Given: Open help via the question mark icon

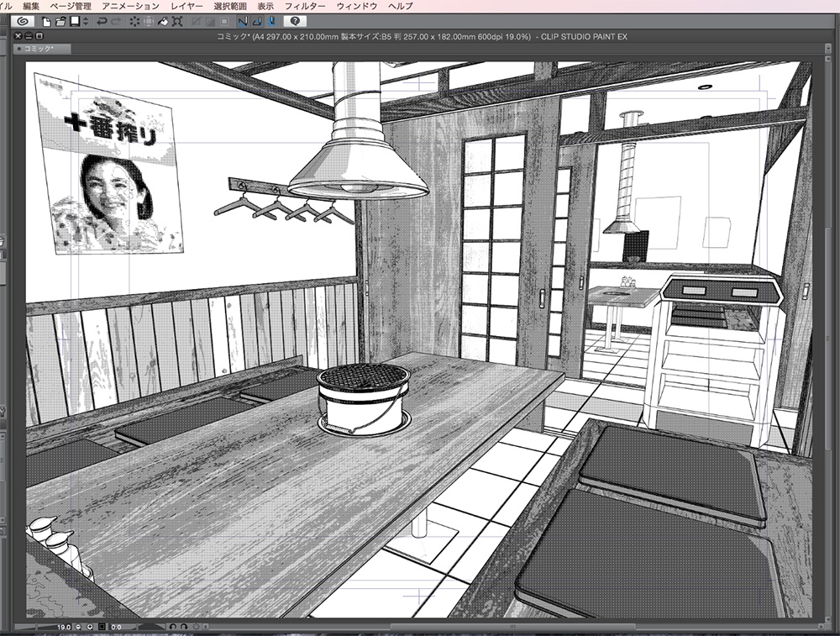Looking at the screenshot, I should 295,23.
